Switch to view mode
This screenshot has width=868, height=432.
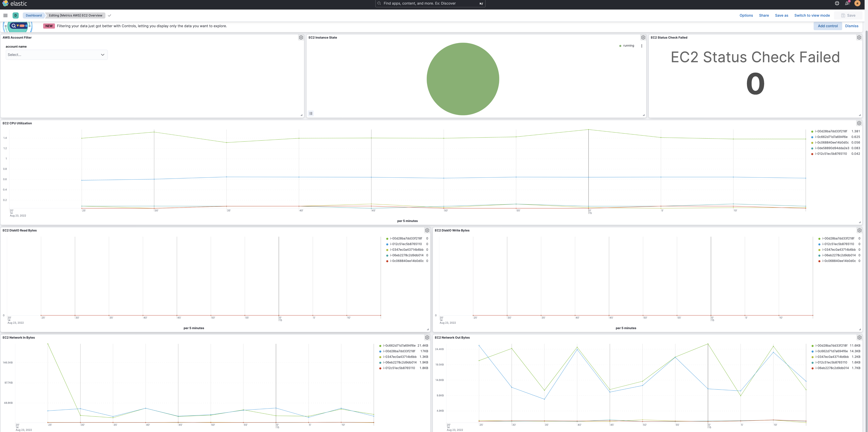point(812,15)
